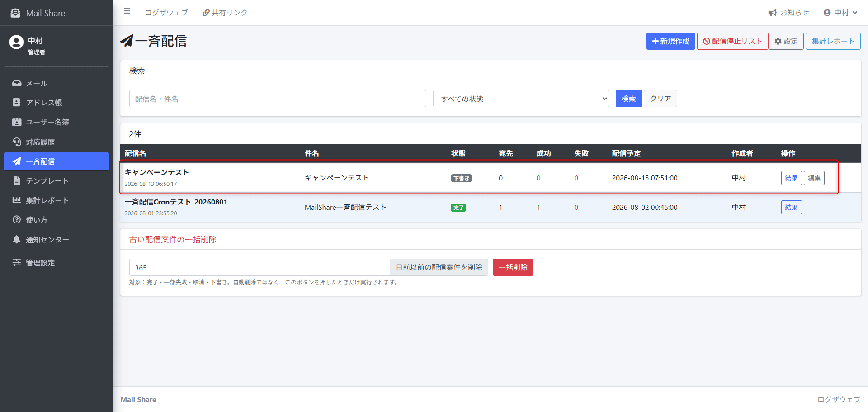Screen dimensions: 868x412
Task: Open 管理設定 menu item
Action: click(57, 262)
